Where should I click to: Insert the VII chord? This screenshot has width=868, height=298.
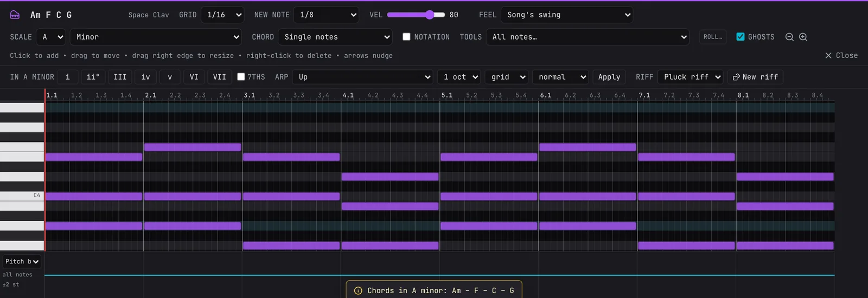click(220, 77)
